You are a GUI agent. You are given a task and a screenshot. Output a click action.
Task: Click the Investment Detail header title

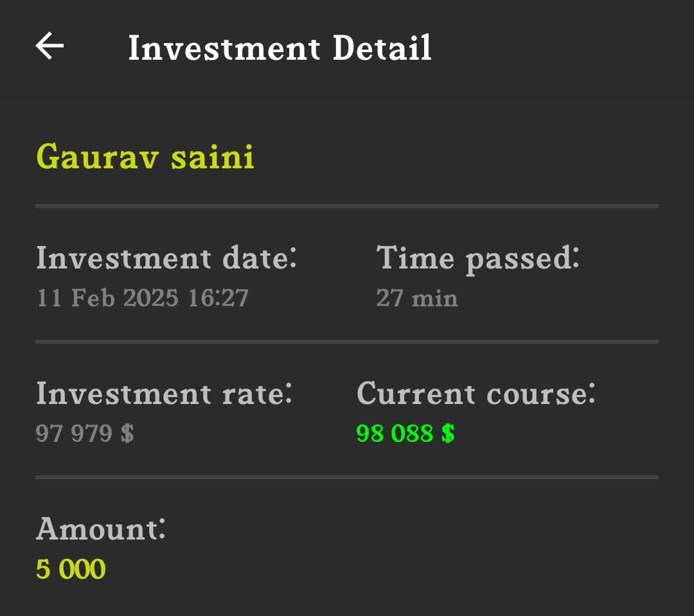[x=280, y=48]
